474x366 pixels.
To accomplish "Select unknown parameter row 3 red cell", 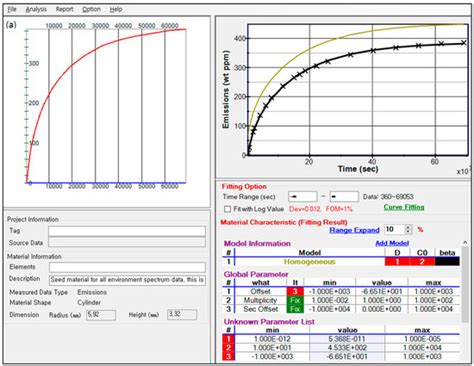I will (x=228, y=356).
